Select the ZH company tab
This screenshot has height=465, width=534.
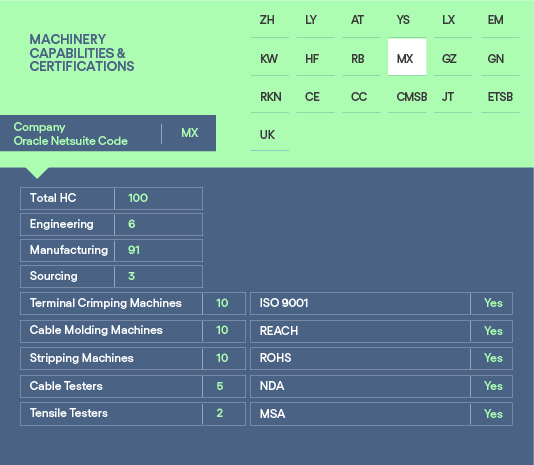(x=270, y=20)
